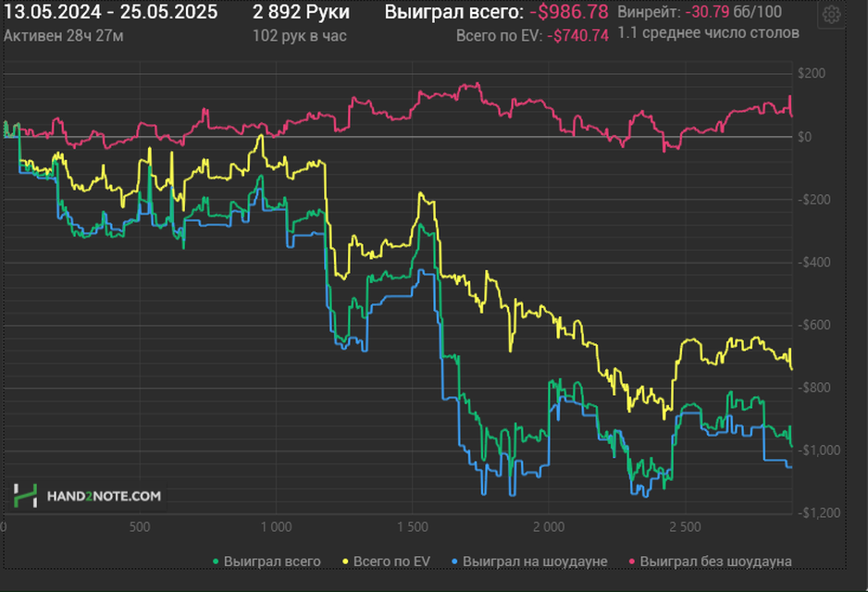Click 'Активен 28ч 27м' active time text
This screenshot has height=592, width=868.
pyautogui.click(x=64, y=36)
